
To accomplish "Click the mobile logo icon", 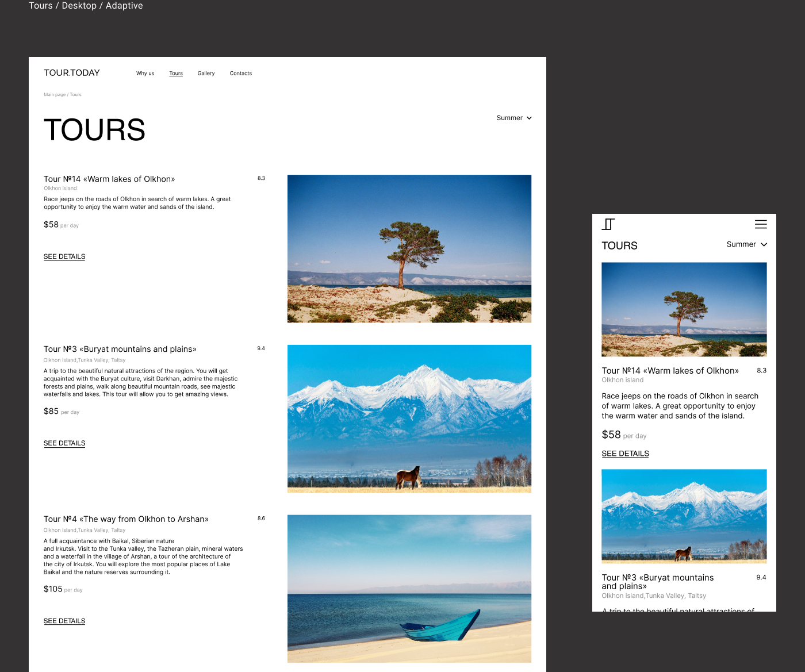I will 608,224.
